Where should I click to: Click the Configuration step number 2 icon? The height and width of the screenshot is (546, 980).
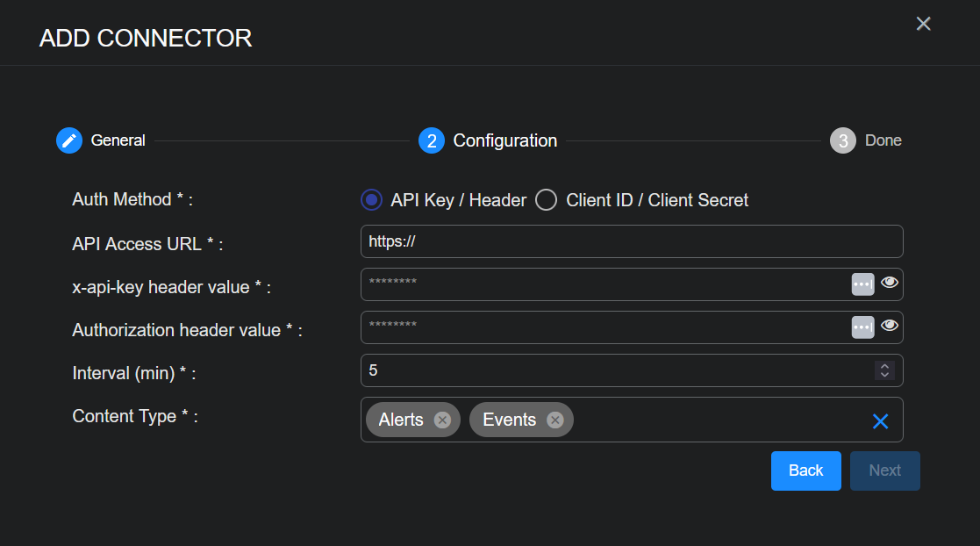[x=431, y=140]
